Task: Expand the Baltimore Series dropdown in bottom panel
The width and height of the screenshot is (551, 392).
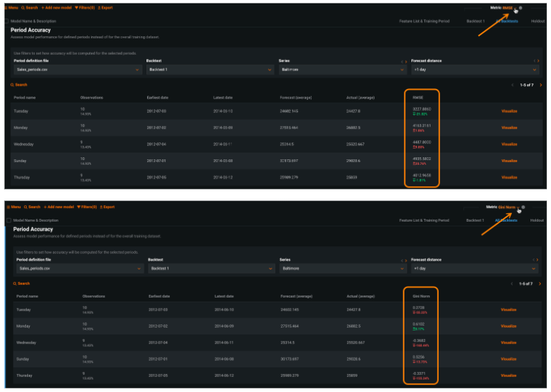Action: click(x=341, y=268)
